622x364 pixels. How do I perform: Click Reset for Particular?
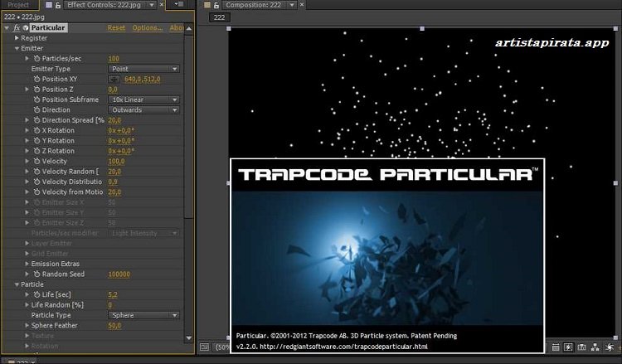tap(116, 27)
